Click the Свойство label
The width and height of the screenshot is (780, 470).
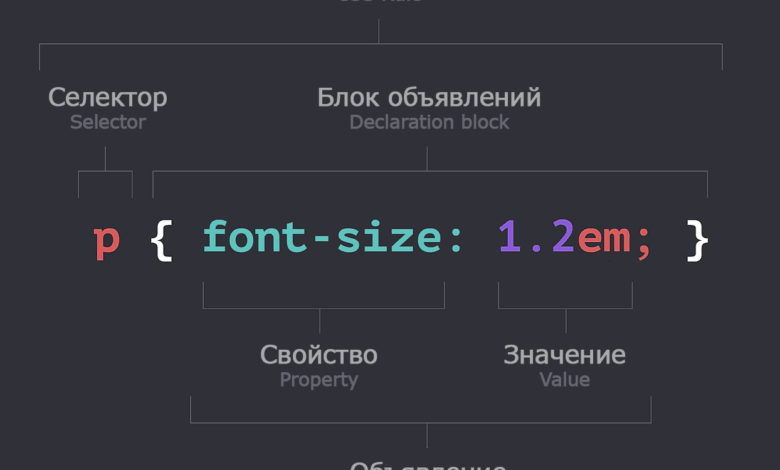[x=319, y=355]
